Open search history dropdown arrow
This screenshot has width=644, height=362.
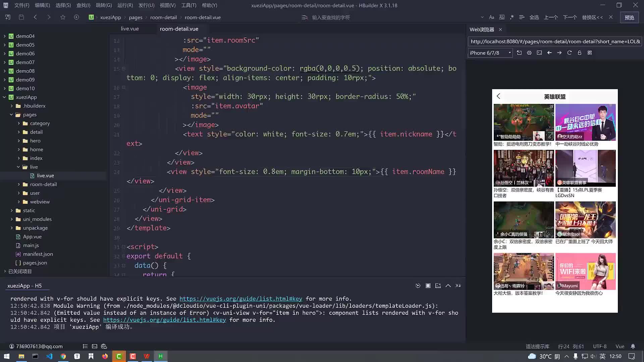482,17
